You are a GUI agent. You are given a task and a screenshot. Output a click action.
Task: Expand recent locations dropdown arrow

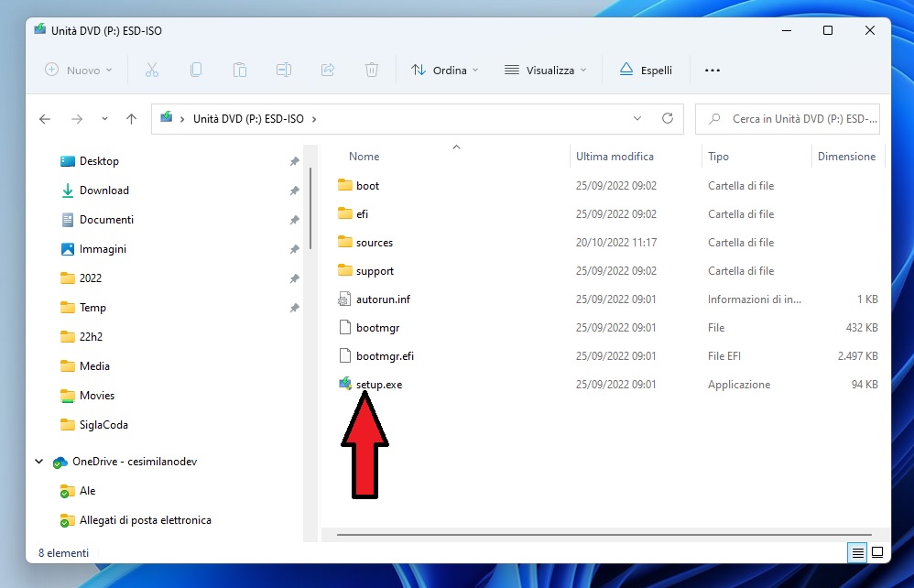pos(104,119)
